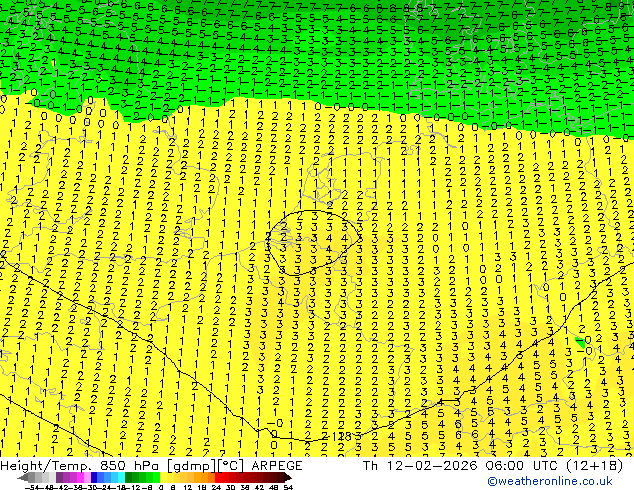Click the ARPEGE model name in the title
Screen dimensions: 634x490
(x=277, y=466)
